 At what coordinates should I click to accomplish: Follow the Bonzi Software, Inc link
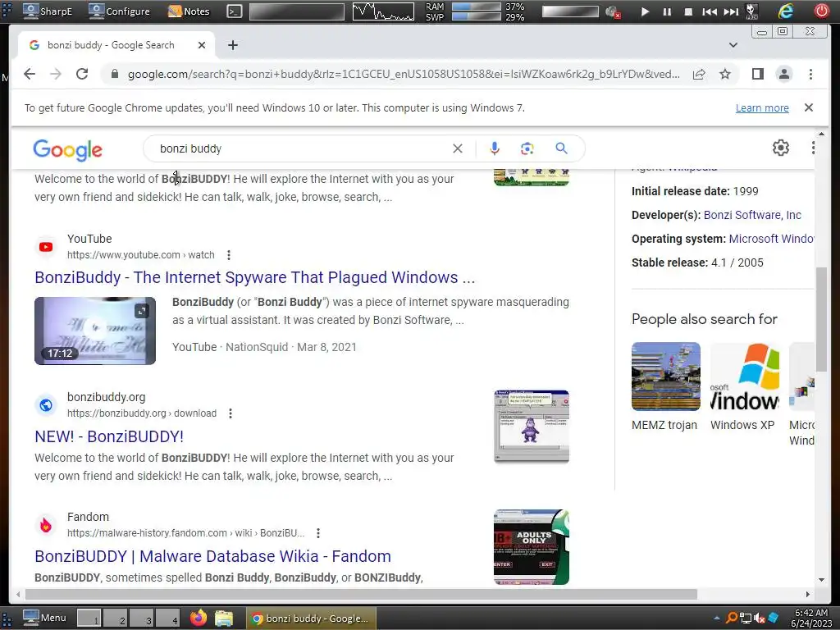click(x=752, y=215)
